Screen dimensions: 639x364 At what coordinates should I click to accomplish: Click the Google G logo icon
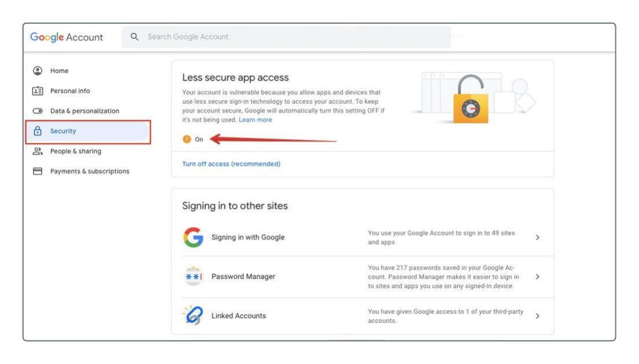pos(193,237)
